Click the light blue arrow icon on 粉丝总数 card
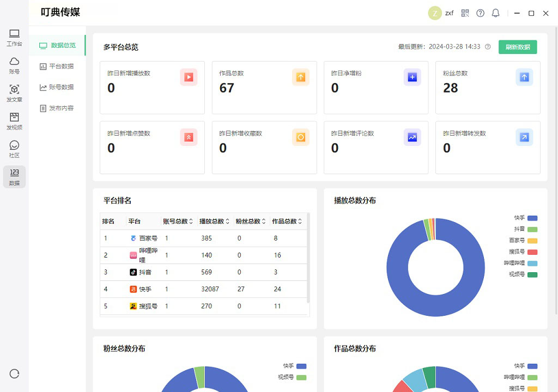Viewport: 558px width, 392px height. coord(524,77)
